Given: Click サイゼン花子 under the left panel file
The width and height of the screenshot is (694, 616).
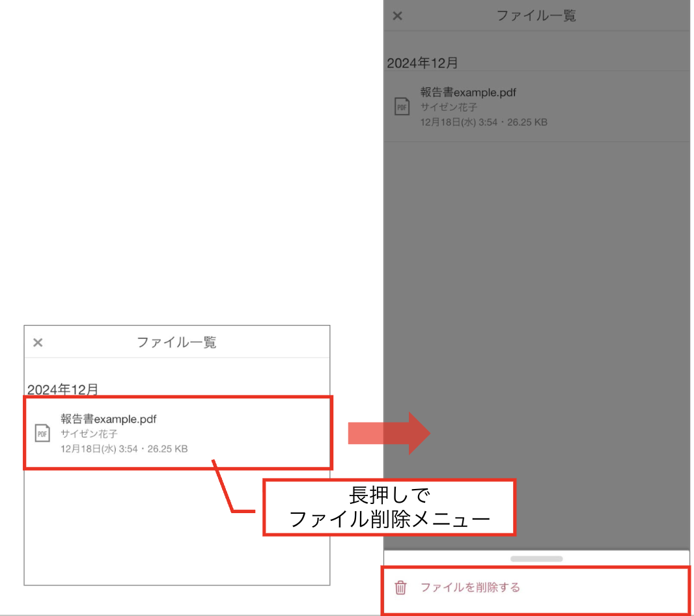Looking at the screenshot, I should 89,434.
